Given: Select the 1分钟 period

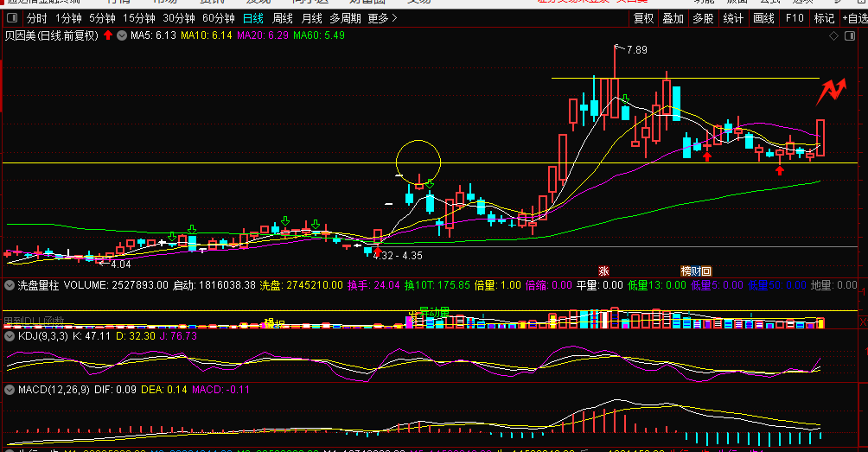Looking at the screenshot, I should 68,18.
